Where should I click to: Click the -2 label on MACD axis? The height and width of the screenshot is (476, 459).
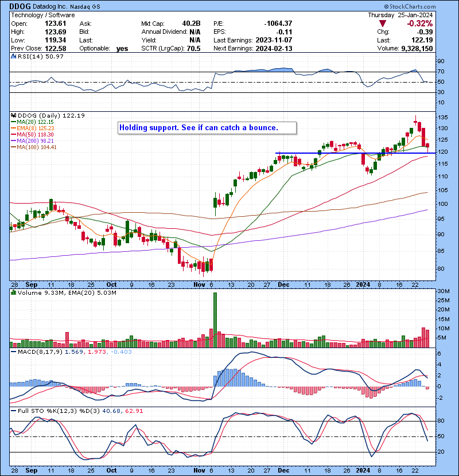pos(439,398)
